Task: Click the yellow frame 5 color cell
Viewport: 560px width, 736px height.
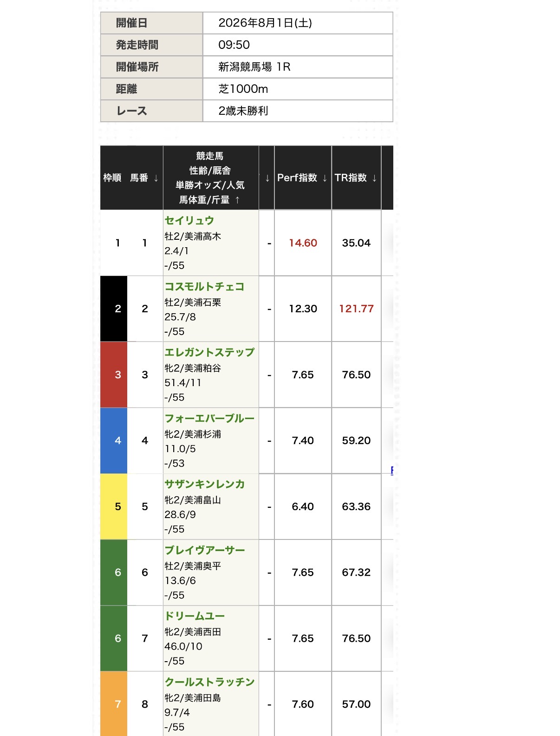Action: [114, 506]
